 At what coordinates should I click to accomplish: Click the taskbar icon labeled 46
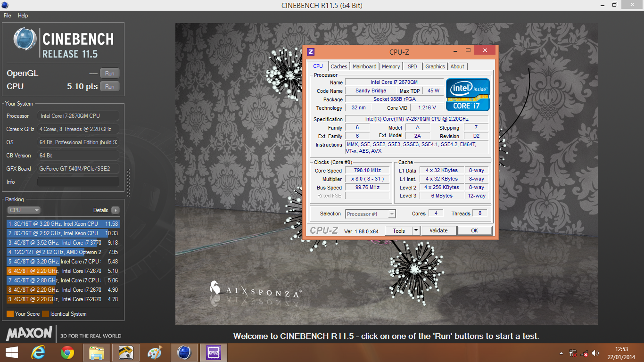(x=125, y=353)
